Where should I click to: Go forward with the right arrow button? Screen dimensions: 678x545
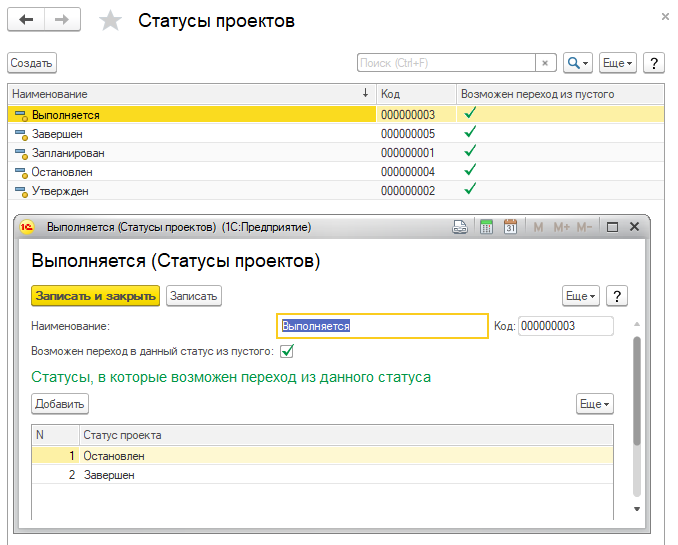tap(62, 19)
